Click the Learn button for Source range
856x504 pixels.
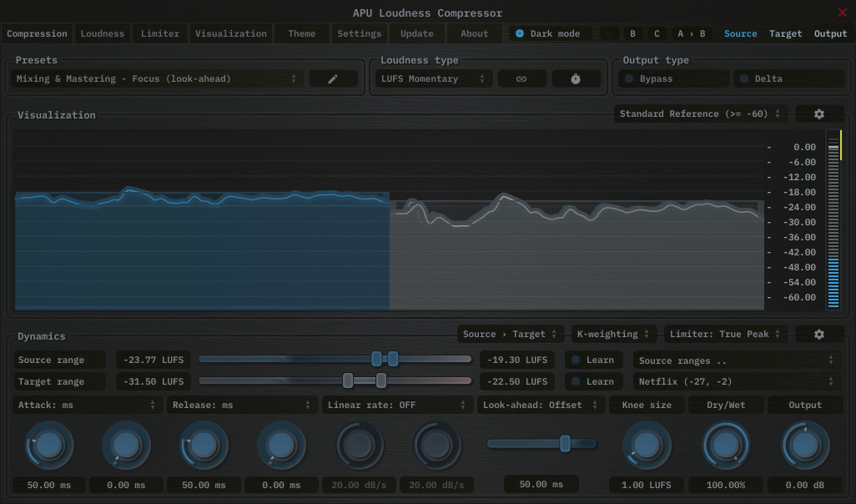coord(593,359)
